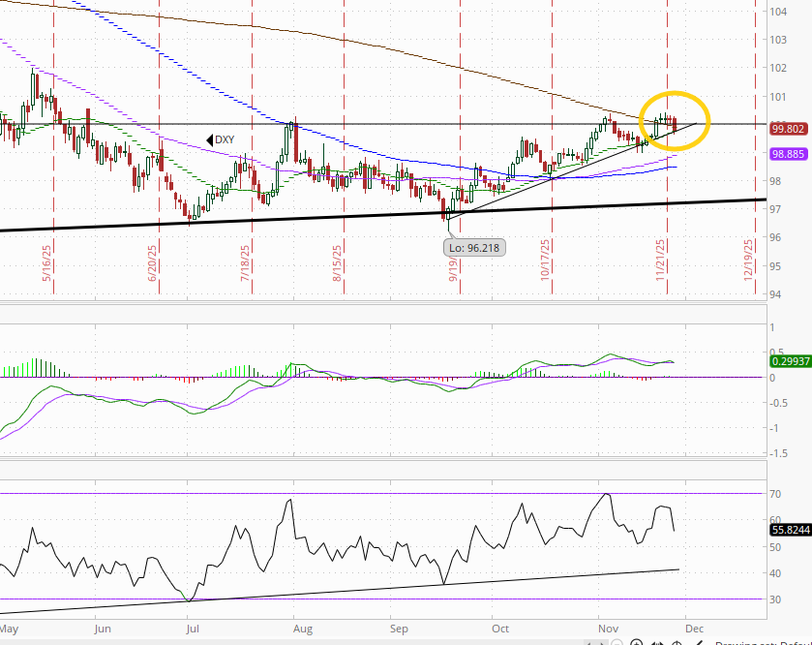Click the Dec label on time axis

click(695, 629)
